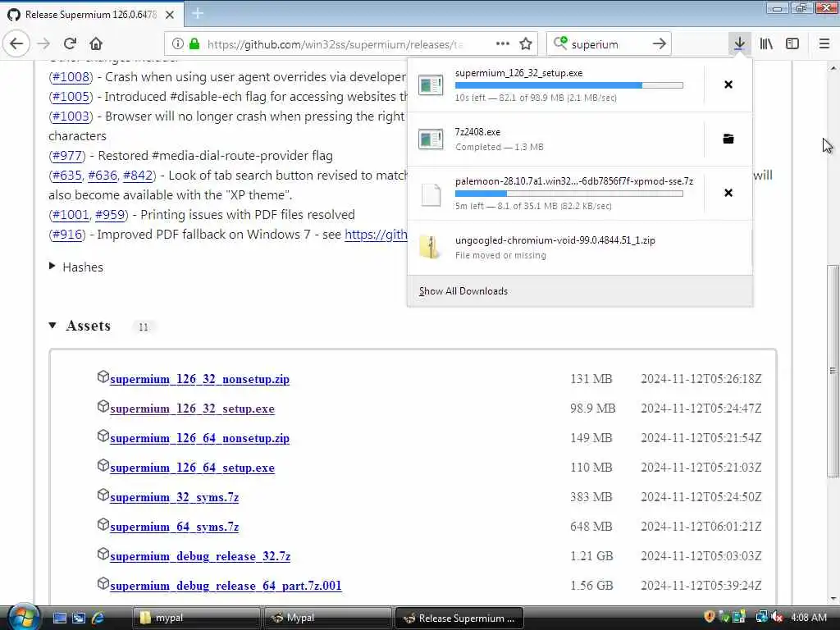Image resolution: width=840 pixels, height=630 pixels.
Task: Select the Release Supermium 126.0.6478 tab
Action: tap(90, 15)
